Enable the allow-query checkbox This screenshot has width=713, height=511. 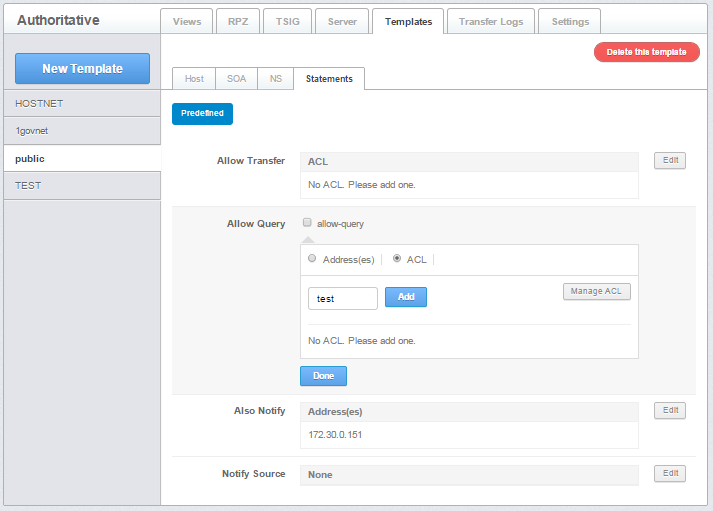[308, 224]
